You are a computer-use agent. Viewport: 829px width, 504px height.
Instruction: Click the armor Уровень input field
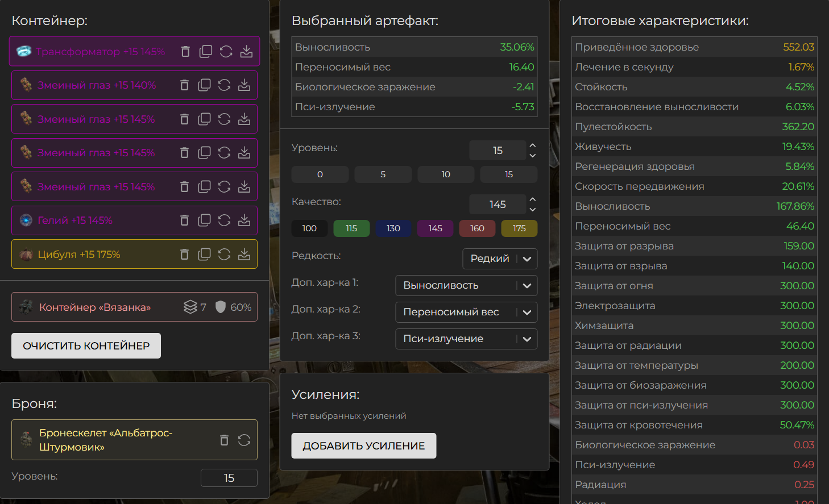coord(229,478)
